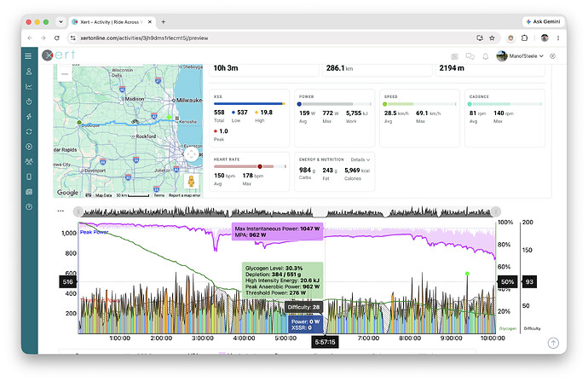588x382 pixels.
Task: Click the 286.1 km distance card
Action: pyautogui.click(x=377, y=69)
